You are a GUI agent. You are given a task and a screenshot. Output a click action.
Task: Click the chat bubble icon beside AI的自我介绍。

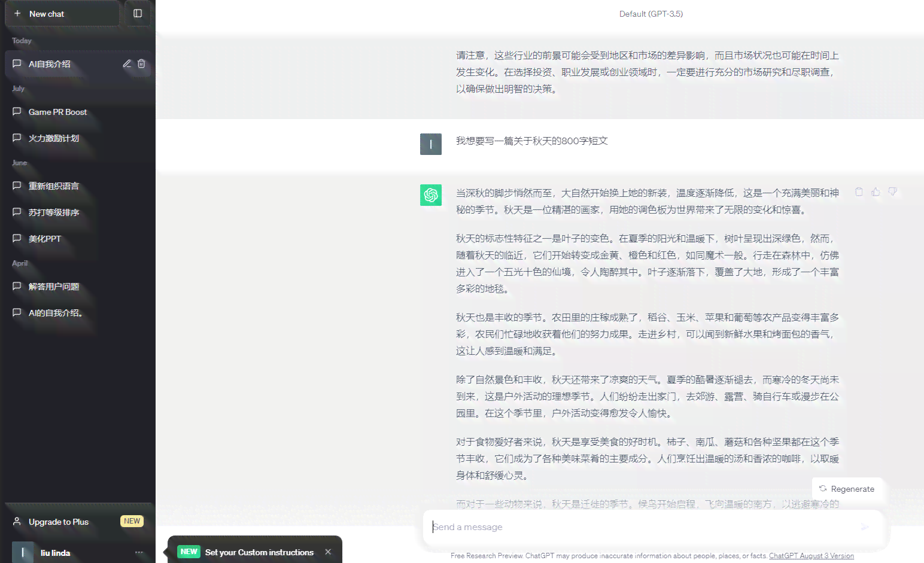(17, 312)
